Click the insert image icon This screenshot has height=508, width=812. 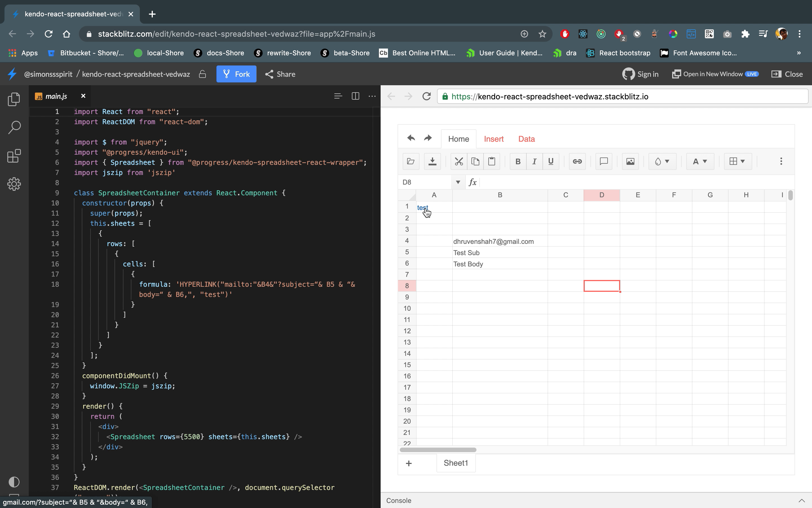click(630, 161)
